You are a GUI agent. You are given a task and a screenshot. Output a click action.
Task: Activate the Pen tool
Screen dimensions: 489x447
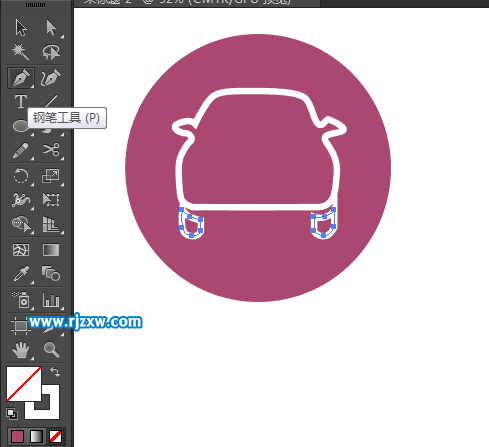coord(21,78)
